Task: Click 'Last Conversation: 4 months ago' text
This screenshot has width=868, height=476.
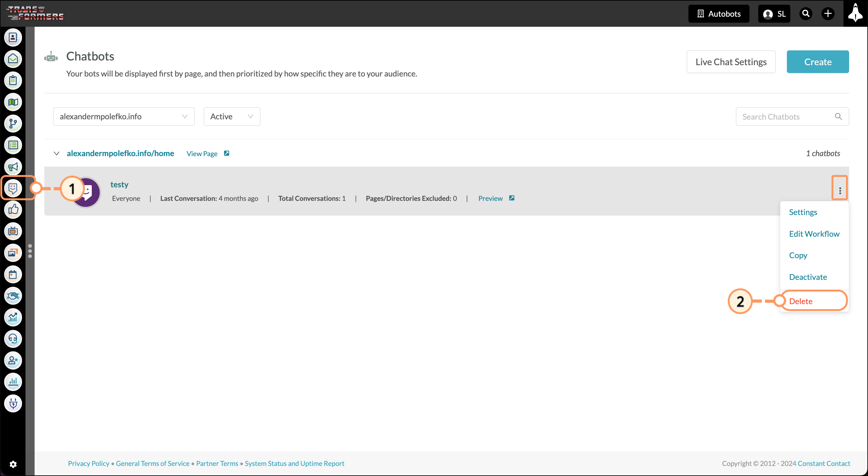Action: pos(209,198)
